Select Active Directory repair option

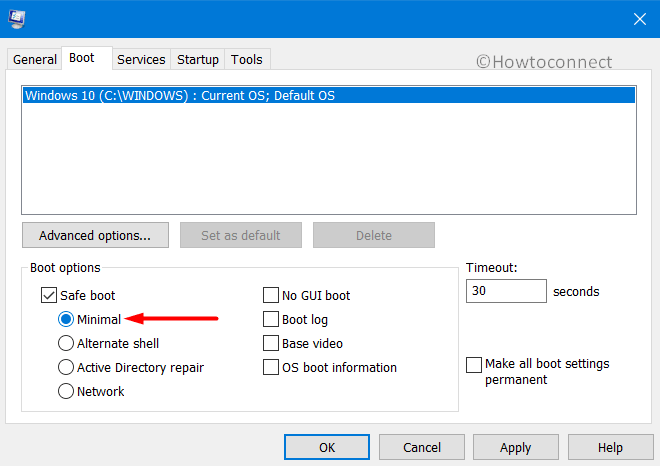point(66,367)
